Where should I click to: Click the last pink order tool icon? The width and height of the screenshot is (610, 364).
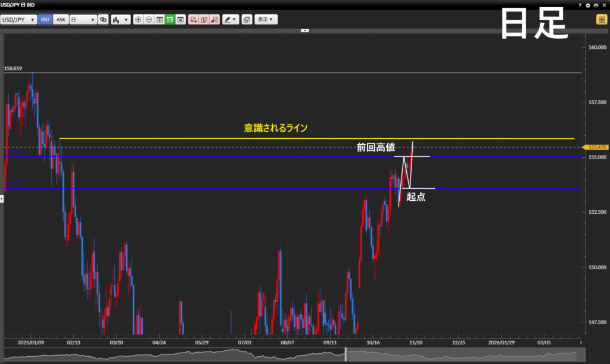[x=214, y=20]
